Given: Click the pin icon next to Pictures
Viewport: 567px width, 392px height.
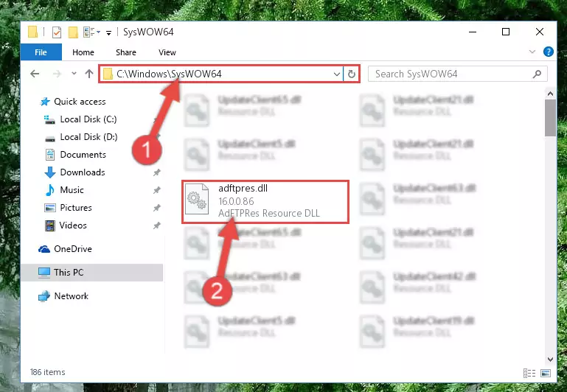Looking at the screenshot, I should (156, 208).
